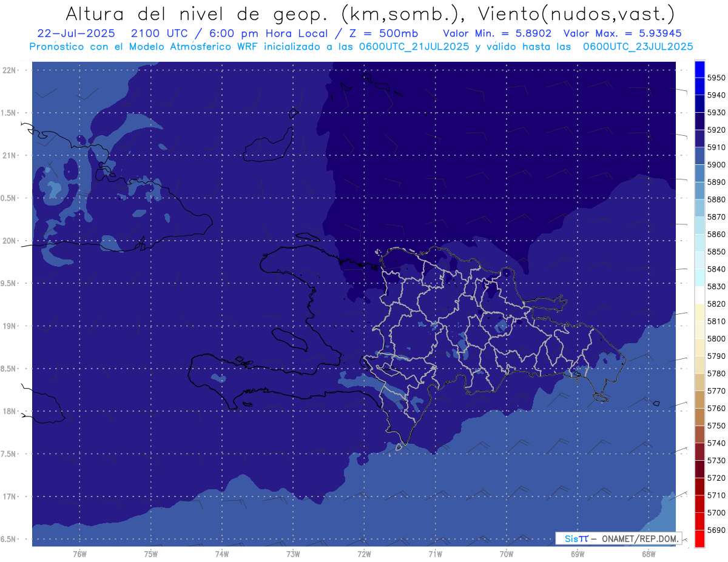Click the 76W longitude axis label
728x562 pixels.
coord(79,554)
